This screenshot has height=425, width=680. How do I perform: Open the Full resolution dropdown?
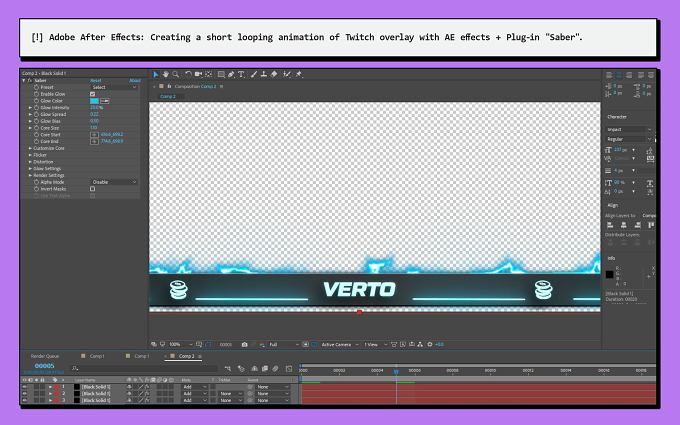[284, 344]
